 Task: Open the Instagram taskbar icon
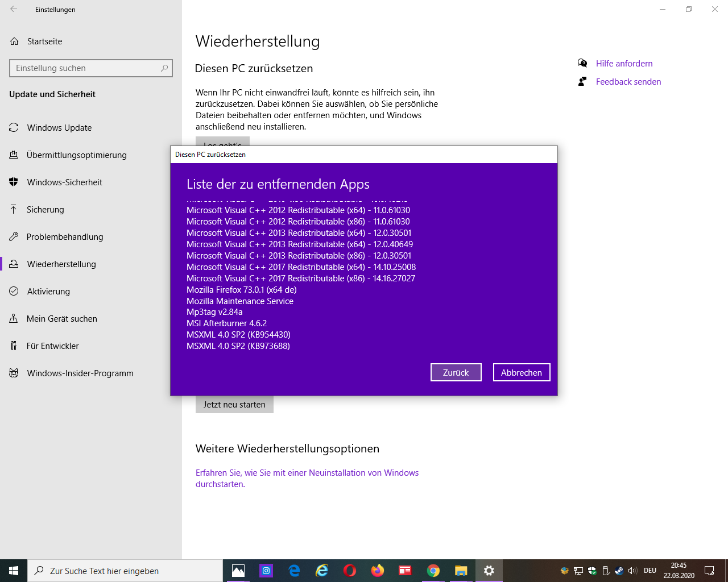[x=266, y=571]
